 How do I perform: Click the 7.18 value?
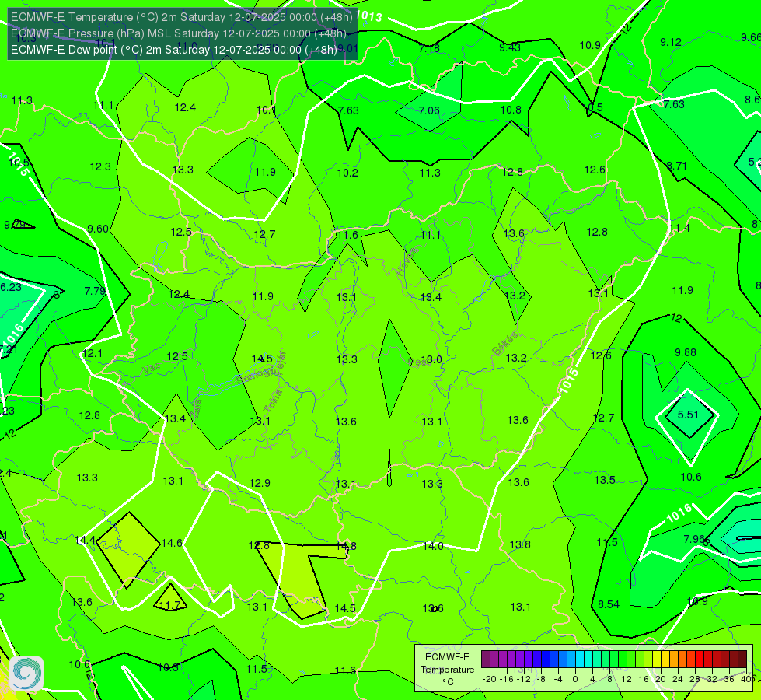(429, 48)
